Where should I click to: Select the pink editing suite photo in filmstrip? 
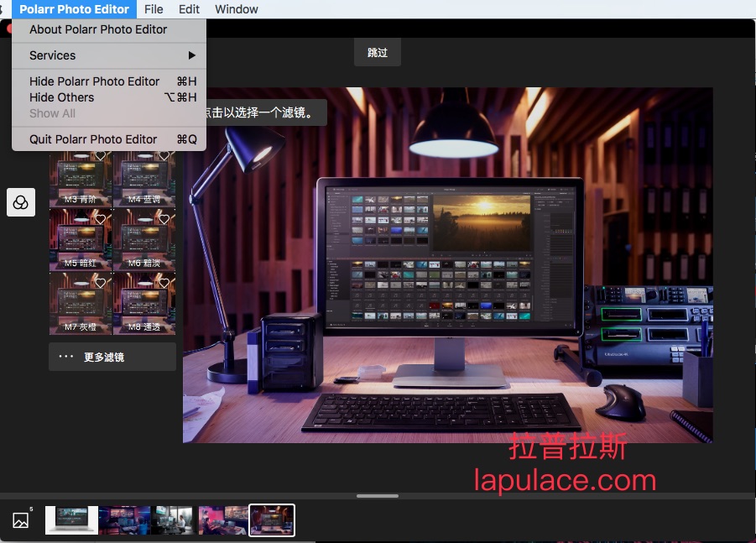pos(222,520)
